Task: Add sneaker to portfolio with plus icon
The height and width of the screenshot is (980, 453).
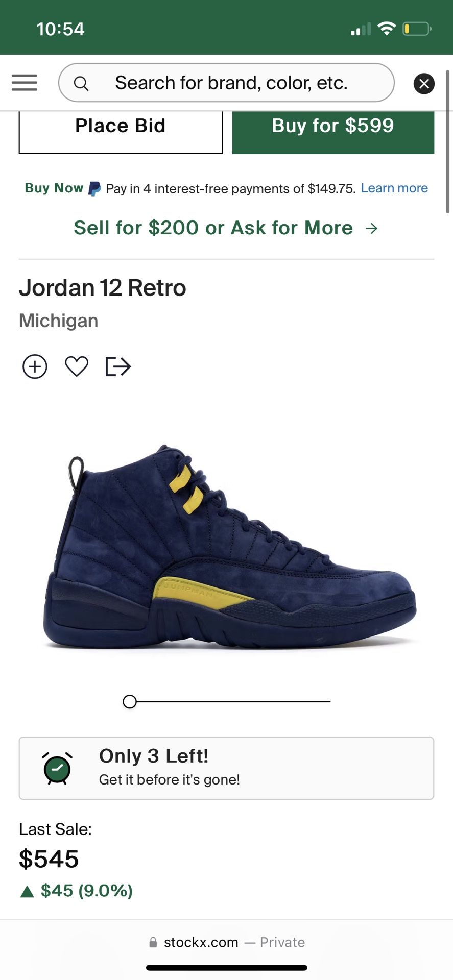Action: tap(35, 366)
